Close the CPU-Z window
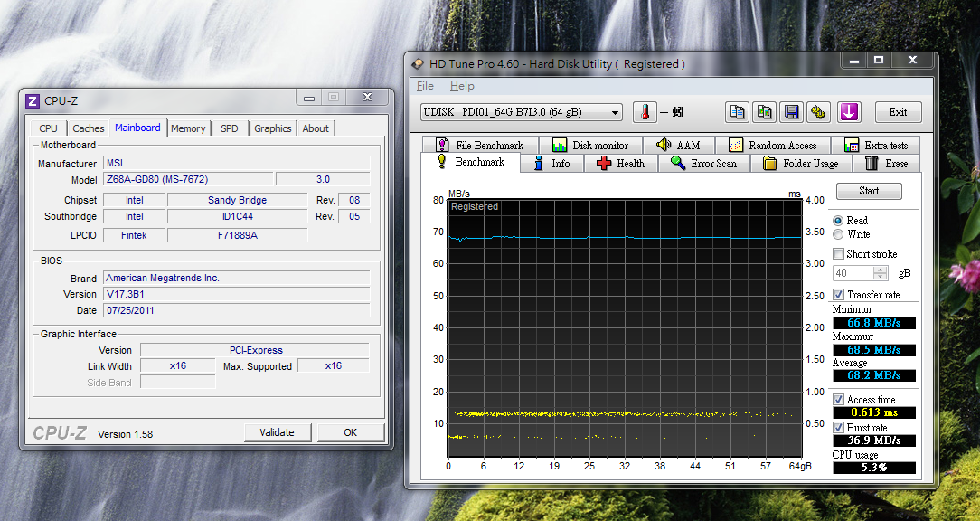This screenshot has height=521, width=980. (367, 97)
